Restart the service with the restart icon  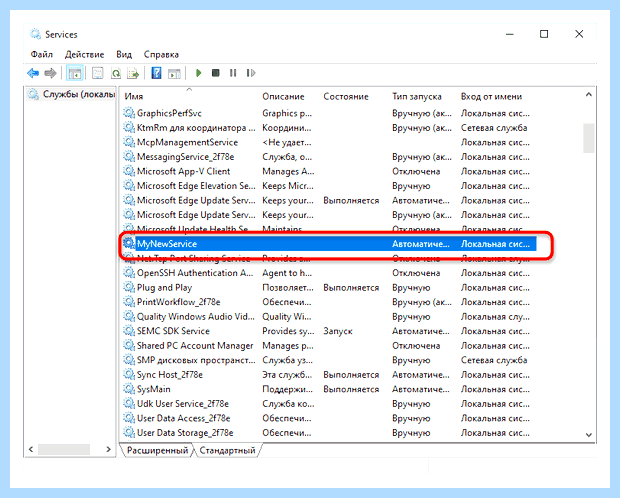point(251,73)
